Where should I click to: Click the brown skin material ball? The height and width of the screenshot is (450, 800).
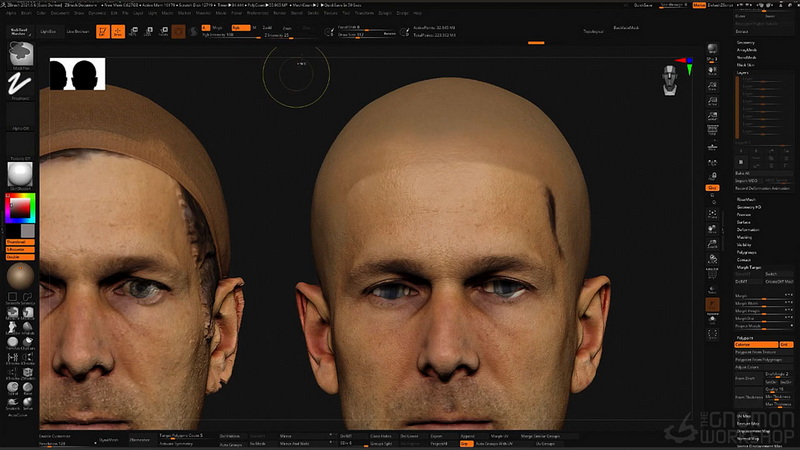coord(20,276)
